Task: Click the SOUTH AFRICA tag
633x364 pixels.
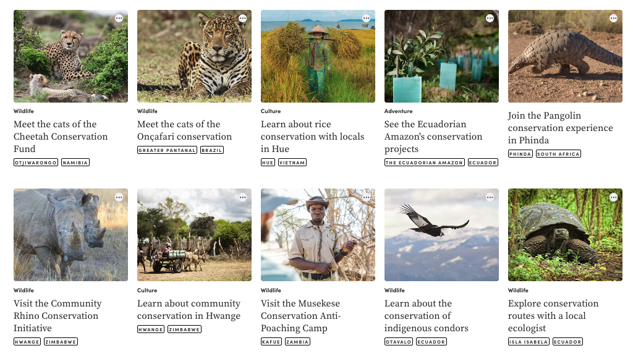Action: pyautogui.click(x=558, y=154)
